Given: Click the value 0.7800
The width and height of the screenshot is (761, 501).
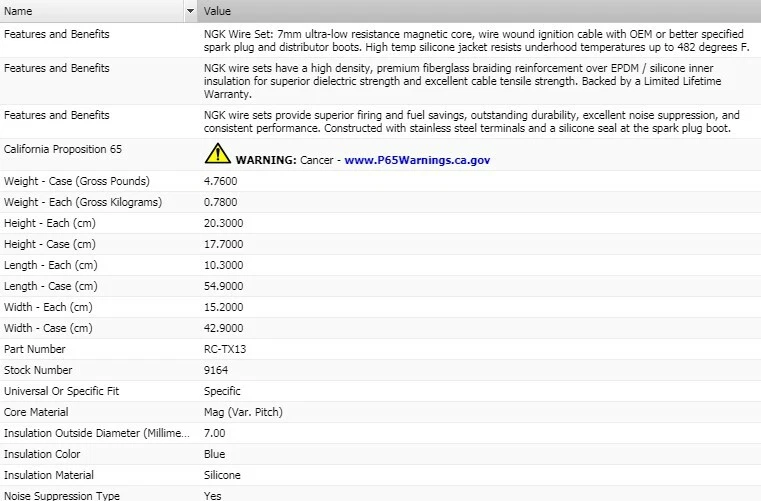Looking at the screenshot, I should pyautogui.click(x=220, y=202).
